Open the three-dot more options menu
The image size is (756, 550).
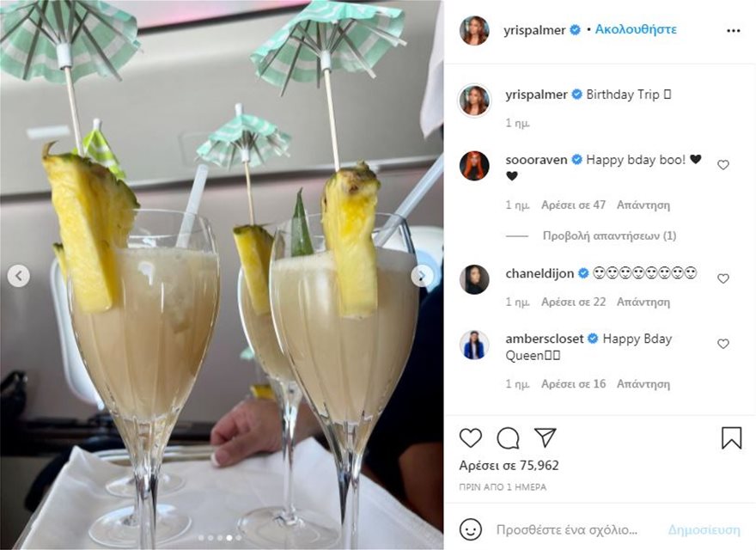coord(734,31)
